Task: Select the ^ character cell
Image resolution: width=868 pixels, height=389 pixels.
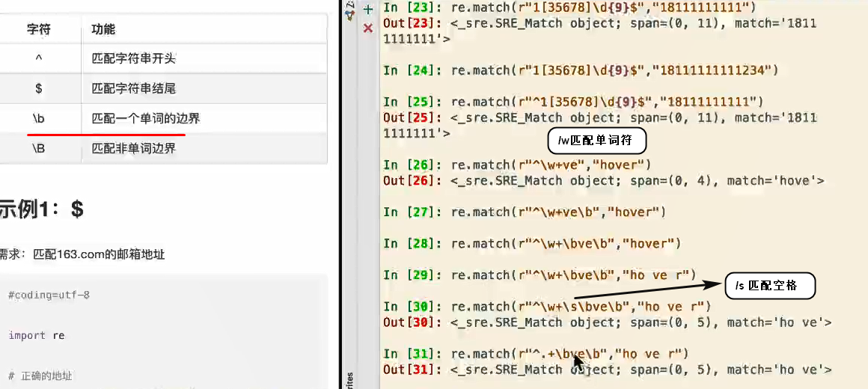Action: pyautogui.click(x=39, y=58)
